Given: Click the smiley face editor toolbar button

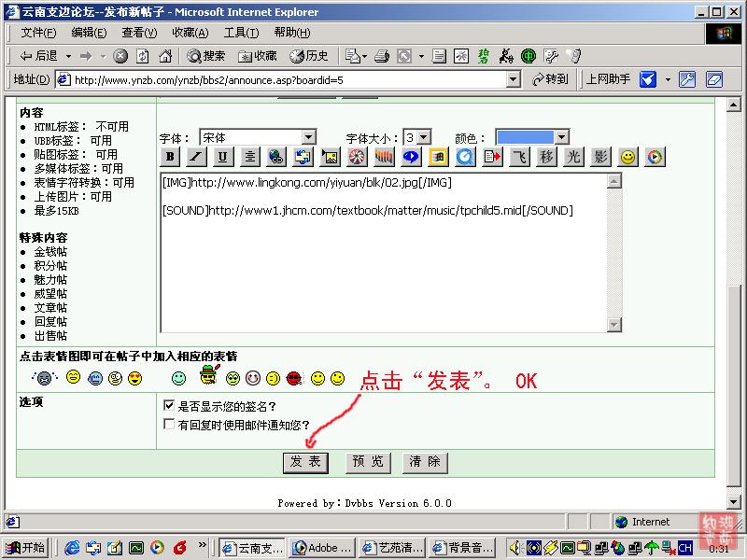Looking at the screenshot, I should click(x=627, y=157).
